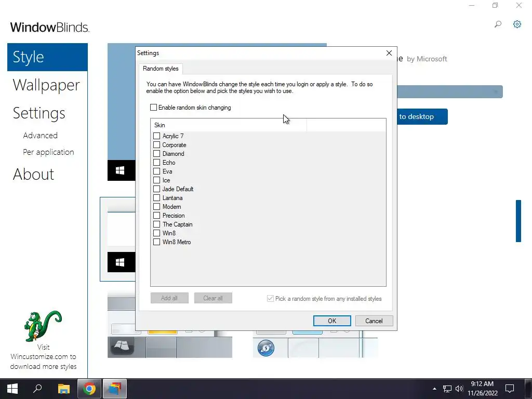Screen dimensions: 532x399
Task: Open the Style section
Action: pos(47,57)
